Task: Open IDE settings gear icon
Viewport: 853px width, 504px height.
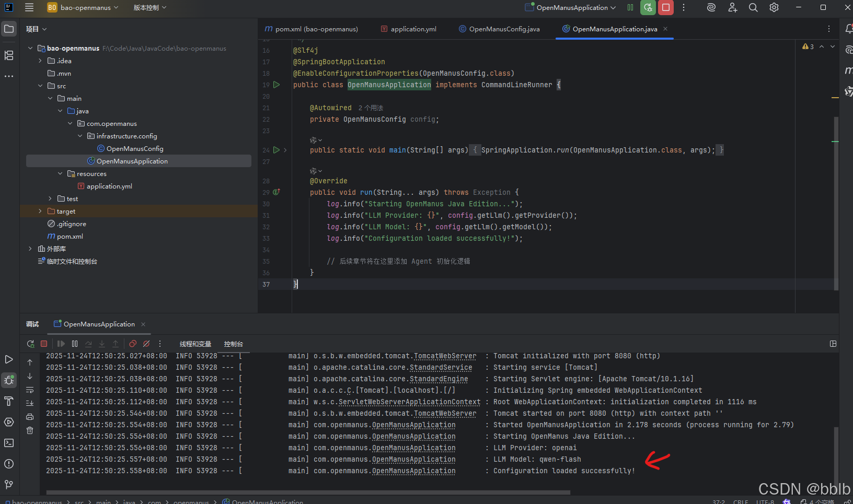Action: pyautogui.click(x=774, y=7)
